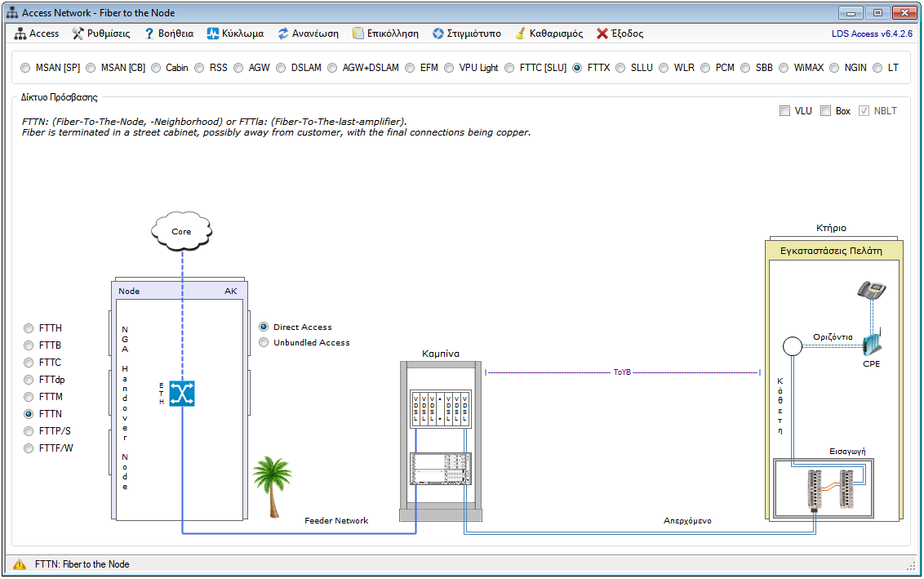Click the Έξοδος exit button
This screenshot has height=579, width=924.
pyautogui.click(x=620, y=33)
